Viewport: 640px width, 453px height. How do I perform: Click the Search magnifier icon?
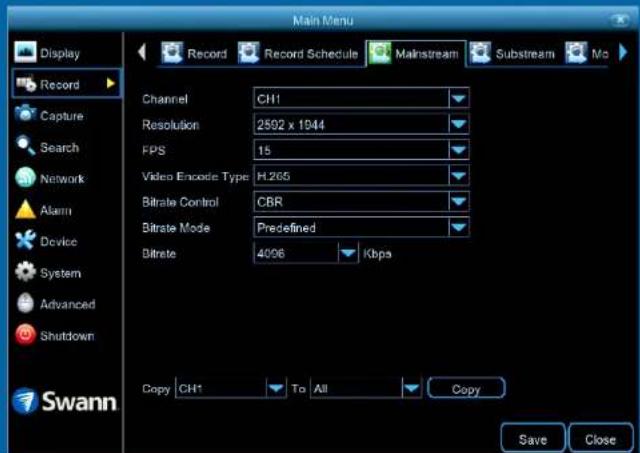pyautogui.click(x=25, y=146)
